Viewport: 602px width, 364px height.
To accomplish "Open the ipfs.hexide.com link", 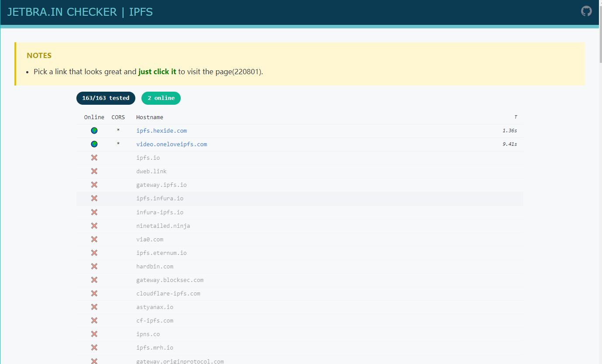I will (162, 130).
